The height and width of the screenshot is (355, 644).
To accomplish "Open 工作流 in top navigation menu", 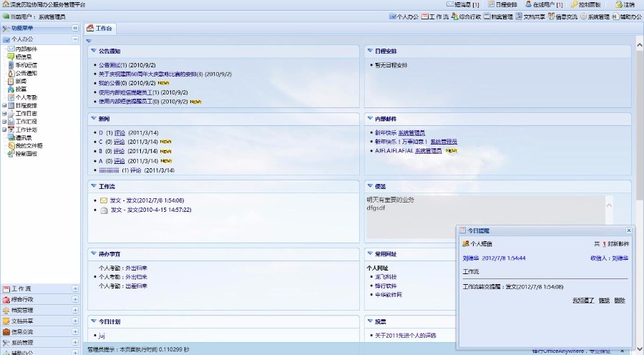I will (x=435, y=16).
